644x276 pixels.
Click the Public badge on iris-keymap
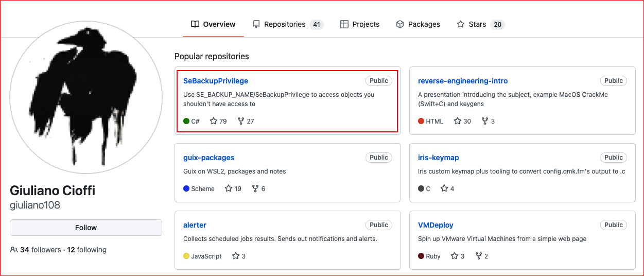[x=614, y=158]
